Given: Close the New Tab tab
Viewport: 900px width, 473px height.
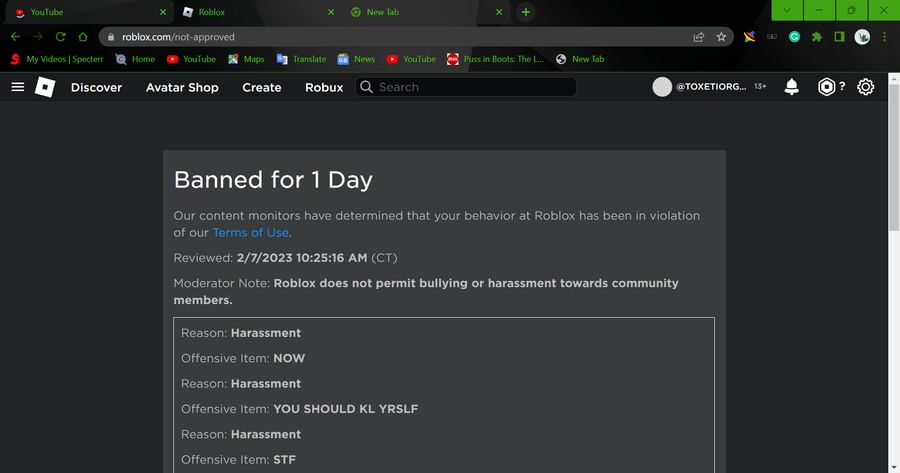Looking at the screenshot, I should [499, 12].
